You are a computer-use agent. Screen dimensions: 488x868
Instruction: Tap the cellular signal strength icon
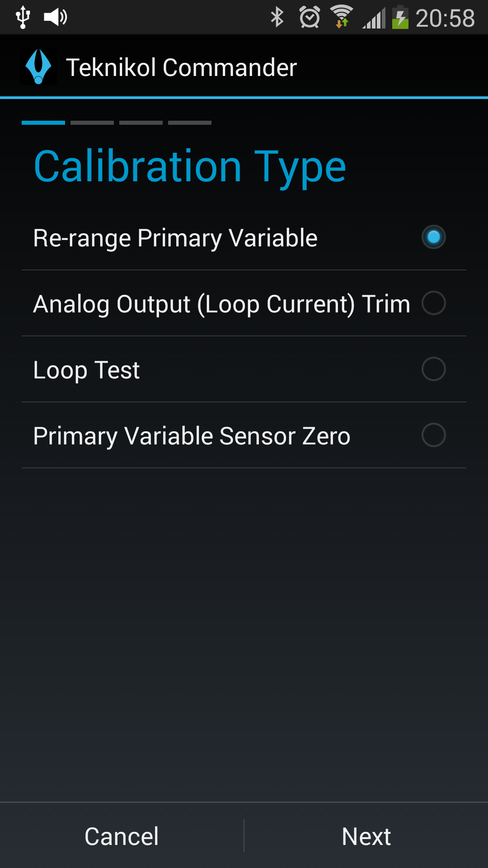[374, 18]
